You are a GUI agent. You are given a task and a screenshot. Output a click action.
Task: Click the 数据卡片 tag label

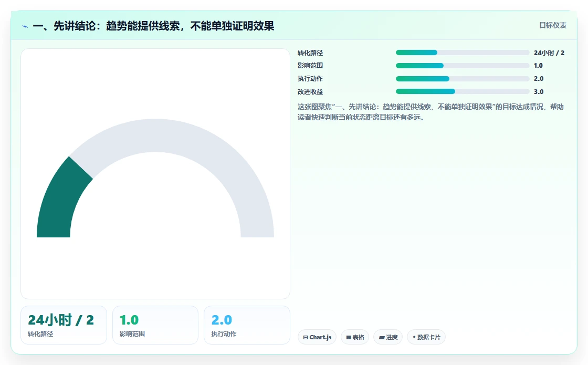point(428,337)
